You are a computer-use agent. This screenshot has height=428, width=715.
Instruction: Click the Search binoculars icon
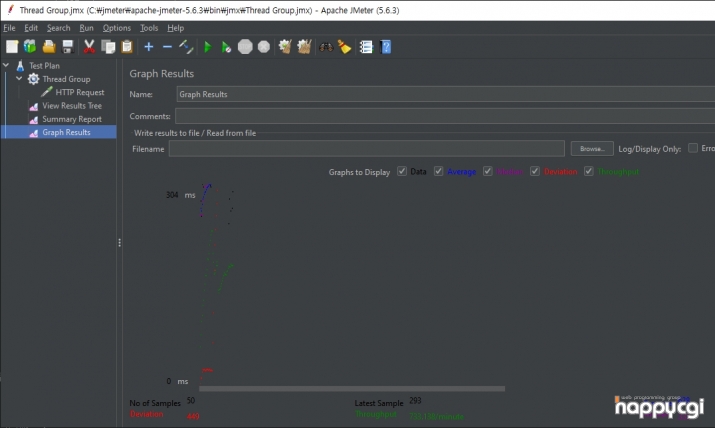click(326, 46)
